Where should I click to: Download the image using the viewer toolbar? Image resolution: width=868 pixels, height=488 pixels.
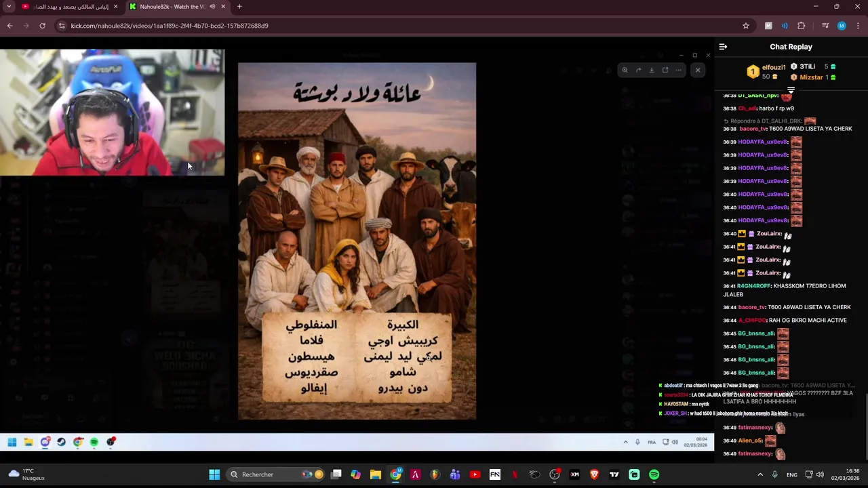(x=652, y=70)
